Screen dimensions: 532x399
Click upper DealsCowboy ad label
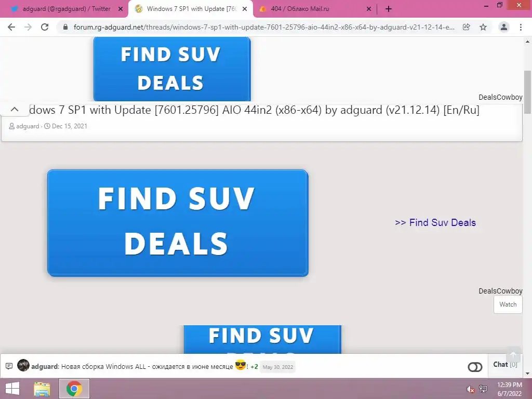tap(500, 97)
